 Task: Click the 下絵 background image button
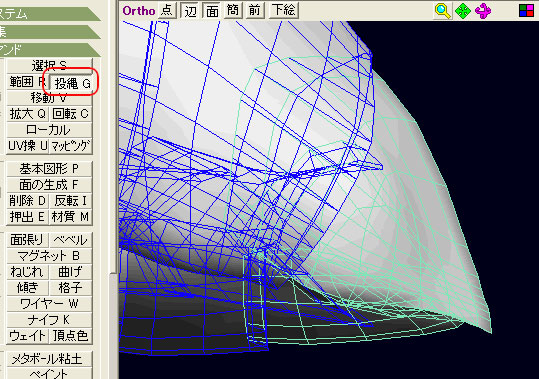[x=284, y=10]
